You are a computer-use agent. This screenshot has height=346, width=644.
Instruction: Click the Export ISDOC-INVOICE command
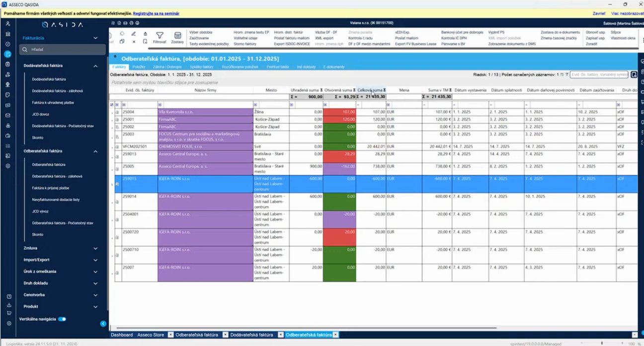click(x=292, y=44)
